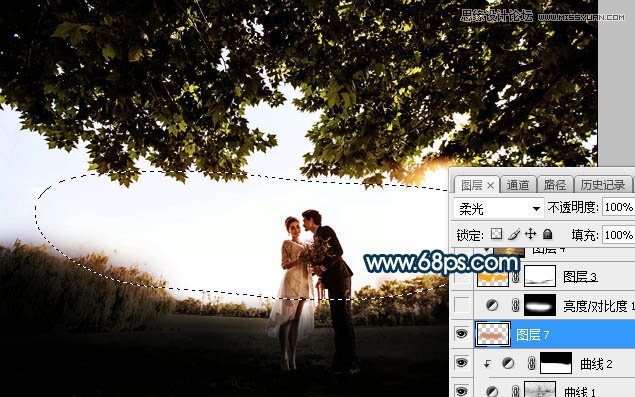
Task: Click the 图层 3 layer color thumbnail
Action: (x=493, y=277)
